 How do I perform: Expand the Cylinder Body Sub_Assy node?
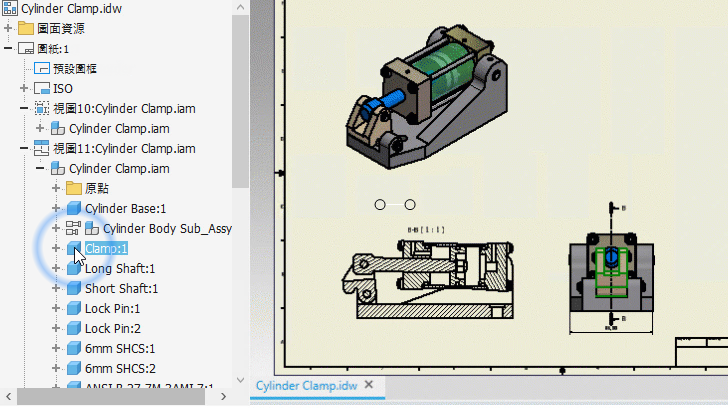[x=56, y=228]
